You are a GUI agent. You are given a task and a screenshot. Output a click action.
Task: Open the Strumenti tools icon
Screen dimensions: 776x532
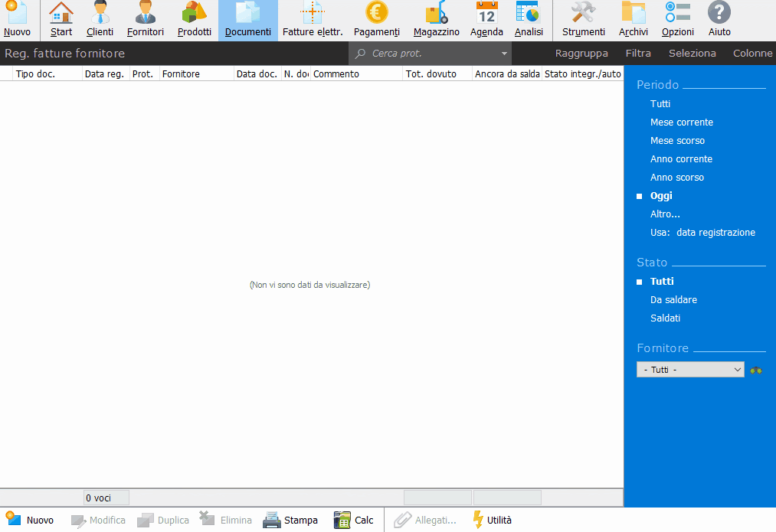(x=584, y=20)
